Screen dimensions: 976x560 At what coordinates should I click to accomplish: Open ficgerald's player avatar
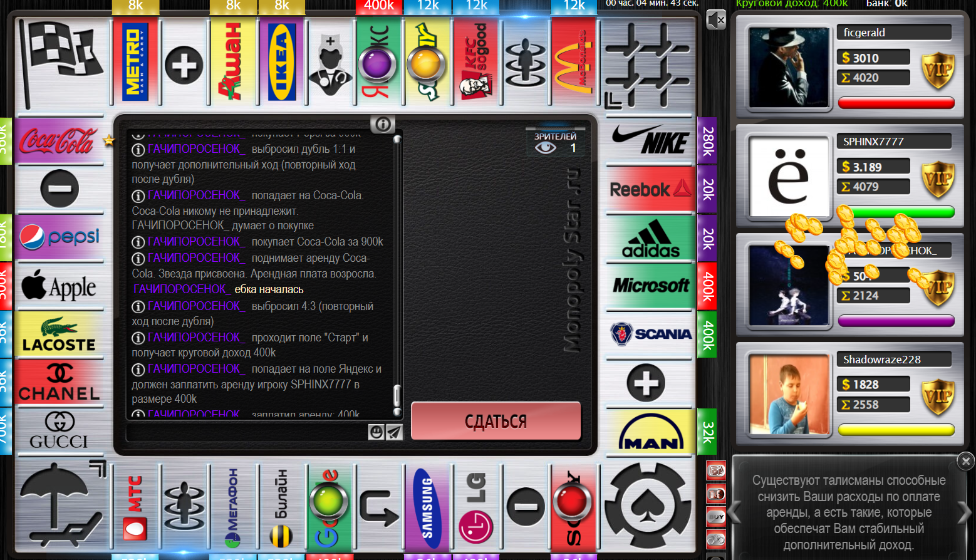[x=789, y=68]
